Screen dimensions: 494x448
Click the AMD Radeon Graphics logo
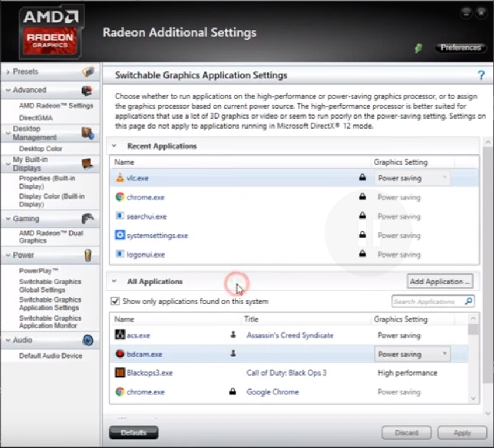coord(51,32)
